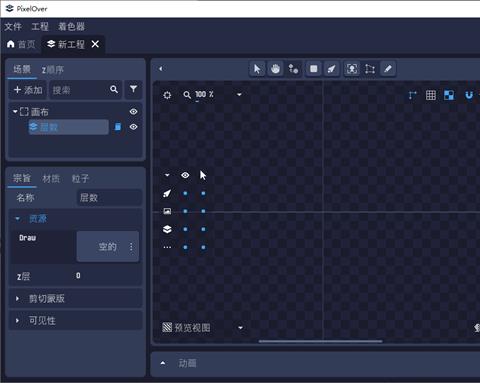Toggle three-dots row visibility dot
The width and height of the screenshot is (480, 383).
click(x=185, y=247)
